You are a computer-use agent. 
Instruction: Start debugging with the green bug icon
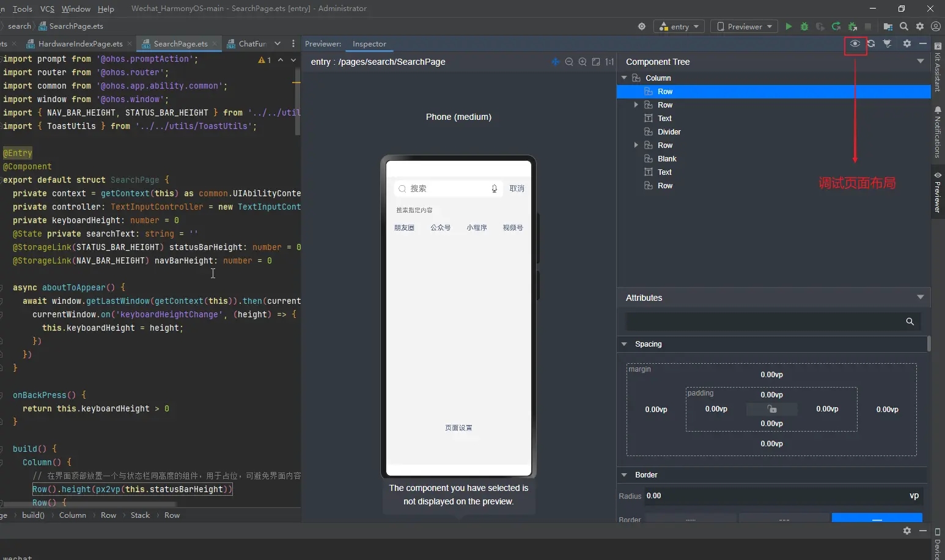pos(804,26)
